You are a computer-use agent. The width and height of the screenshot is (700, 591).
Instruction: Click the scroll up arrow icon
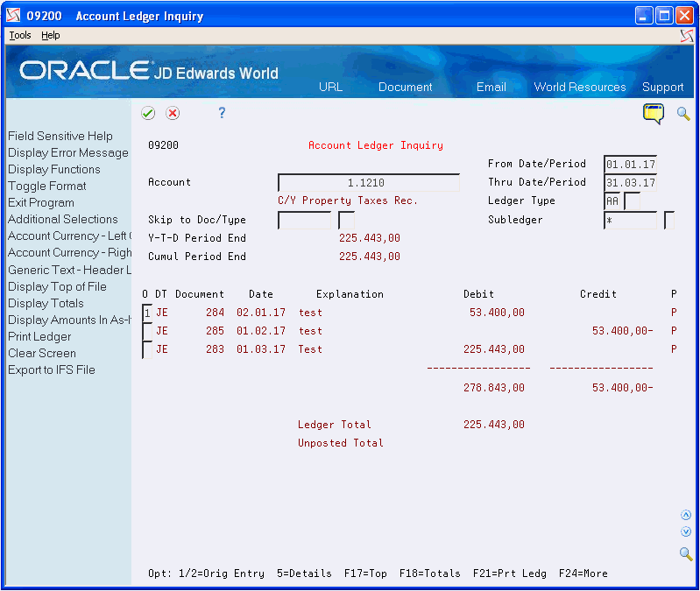(x=686, y=515)
